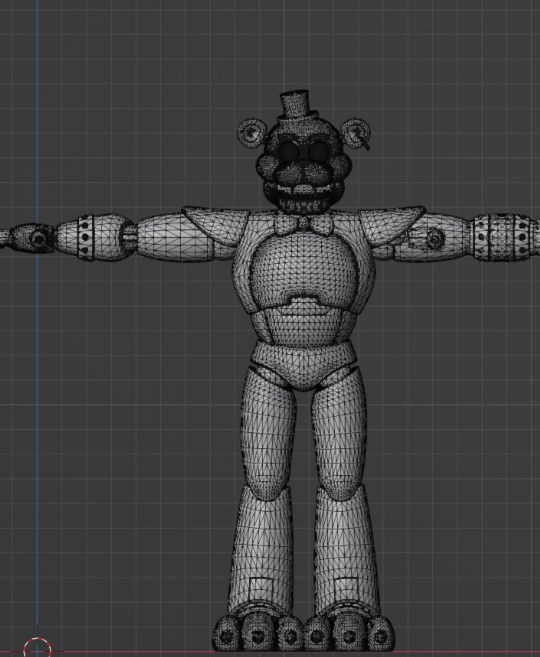This screenshot has width=540, height=657.
Task: Select the viewer's left thigh mesh
Action: [x=267, y=435]
